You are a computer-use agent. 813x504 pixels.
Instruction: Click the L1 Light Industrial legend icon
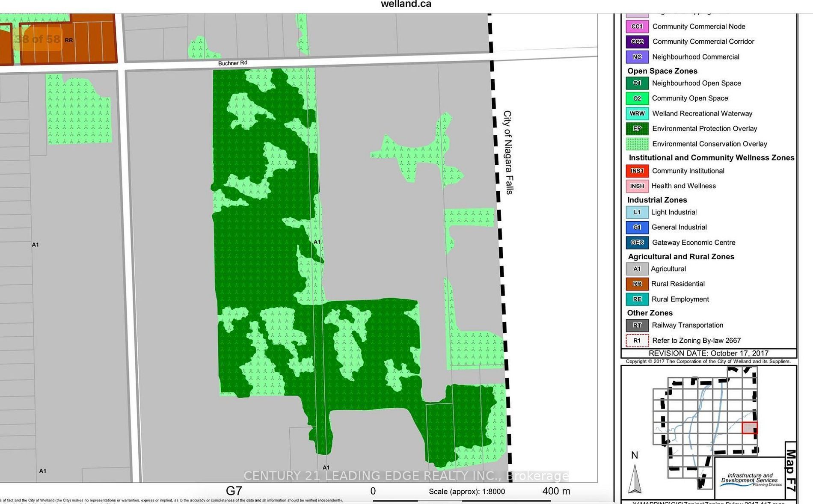[637, 212]
